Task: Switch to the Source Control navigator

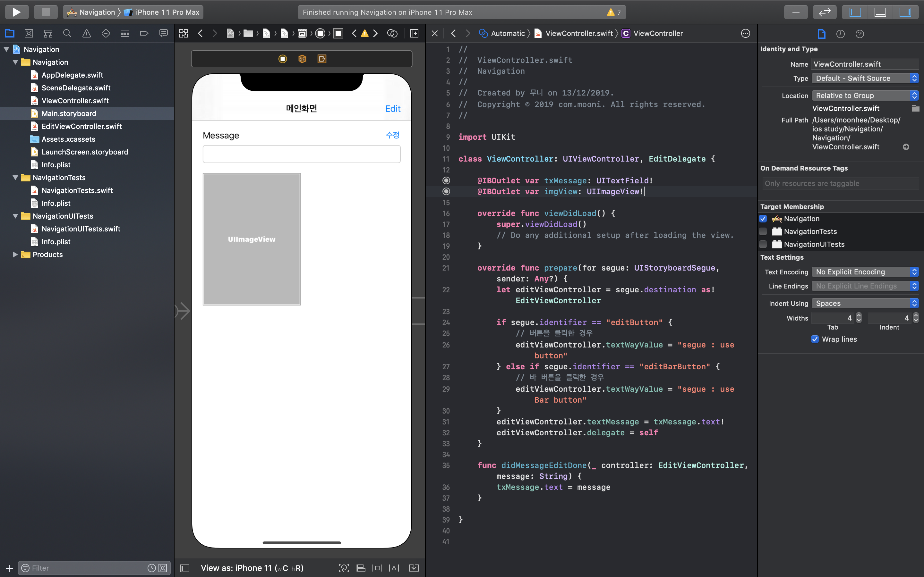Action: click(29, 34)
